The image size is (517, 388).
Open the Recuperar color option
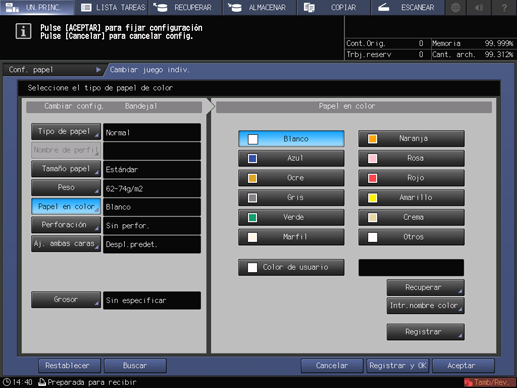point(426,287)
